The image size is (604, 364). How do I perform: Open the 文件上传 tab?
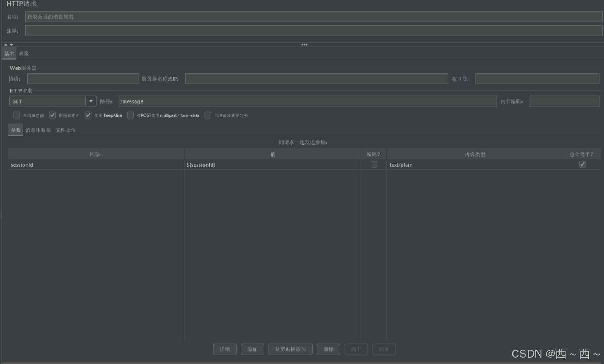click(66, 130)
